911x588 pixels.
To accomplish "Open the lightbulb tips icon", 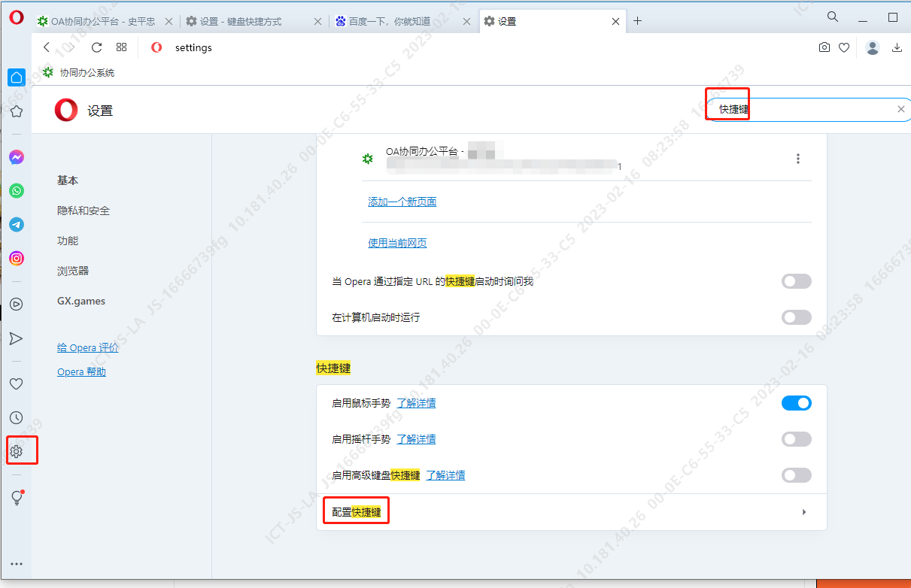I will (x=17, y=497).
